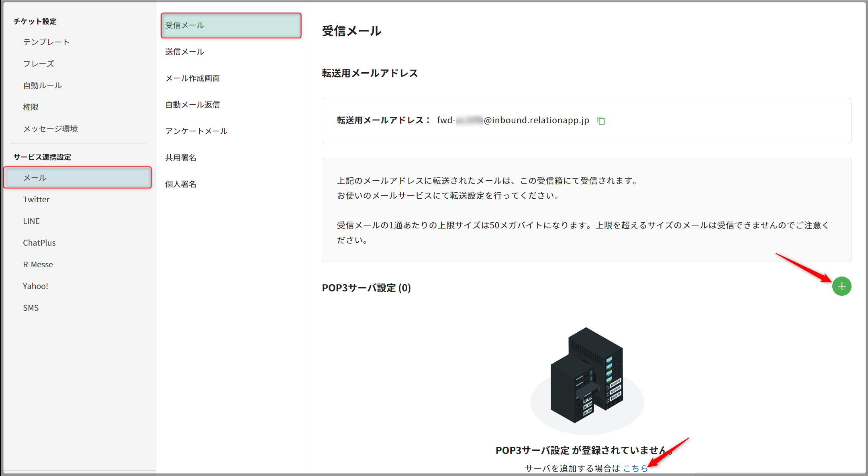Open LINE integration settings

pyautogui.click(x=31, y=221)
